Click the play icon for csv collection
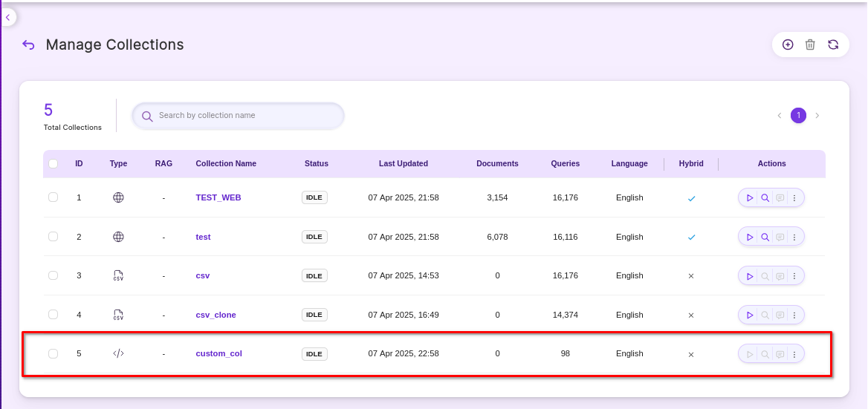 point(750,276)
